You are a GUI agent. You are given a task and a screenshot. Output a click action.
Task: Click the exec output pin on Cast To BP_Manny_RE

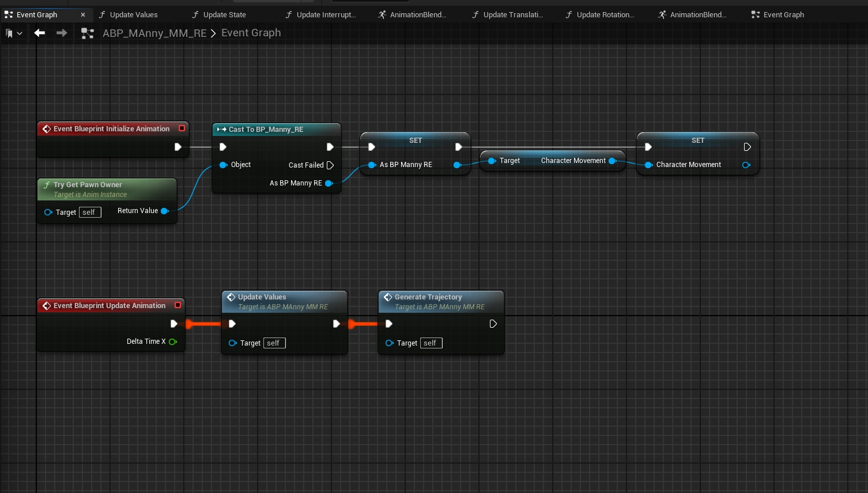330,147
